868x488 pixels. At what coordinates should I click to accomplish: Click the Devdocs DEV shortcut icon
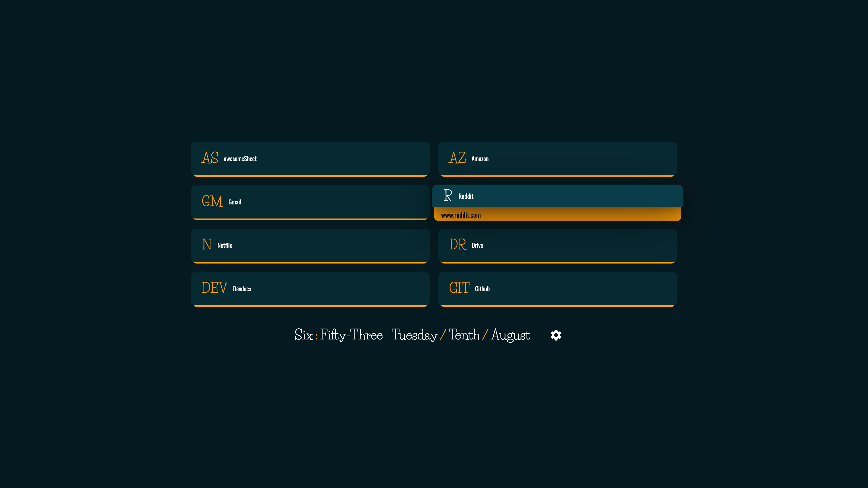pos(215,288)
